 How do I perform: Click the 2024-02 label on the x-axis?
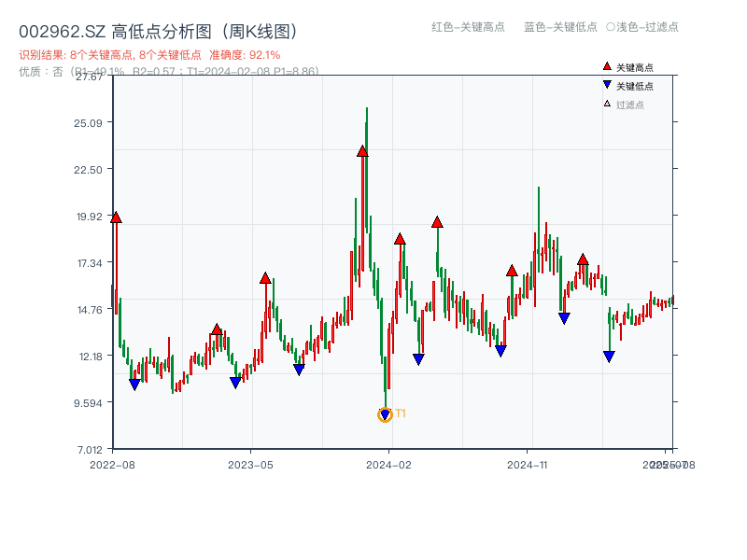[x=387, y=464]
